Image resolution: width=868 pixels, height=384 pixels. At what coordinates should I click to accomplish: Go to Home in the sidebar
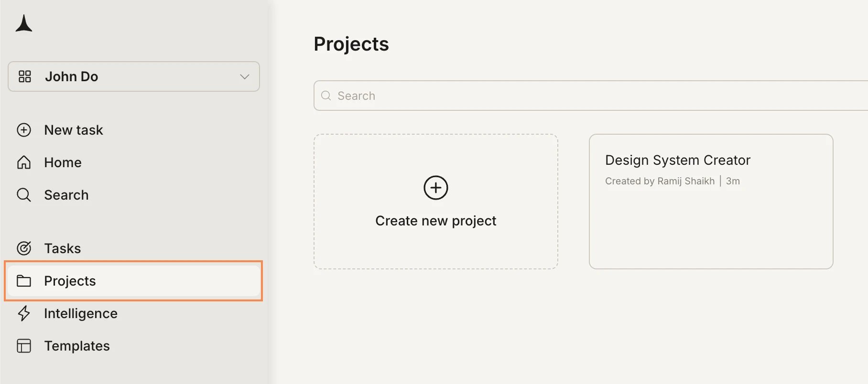[63, 162]
